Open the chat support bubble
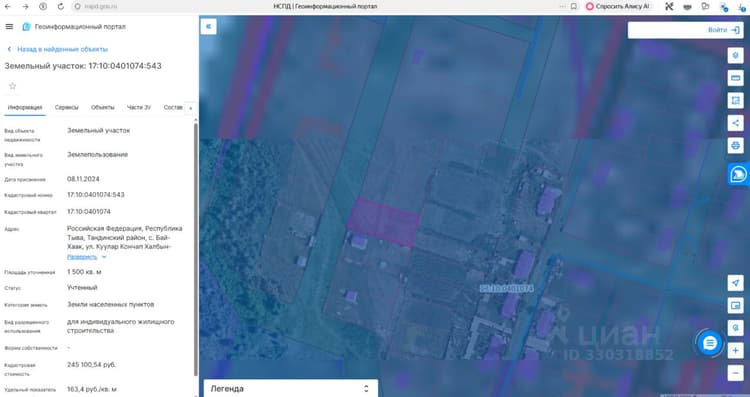This screenshot has height=397, width=750. coord(709,343)
